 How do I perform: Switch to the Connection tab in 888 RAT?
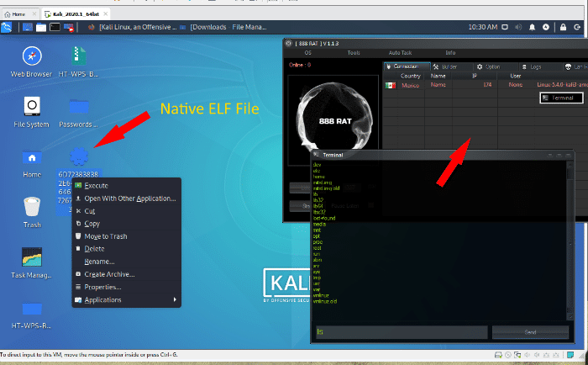pos(407,66)
